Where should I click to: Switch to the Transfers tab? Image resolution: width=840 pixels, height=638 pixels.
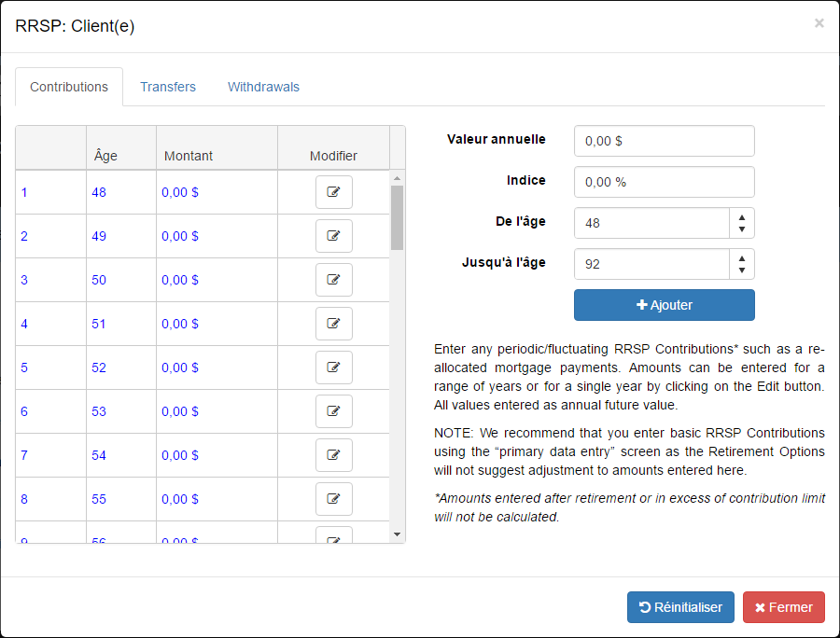pos(168,87)
